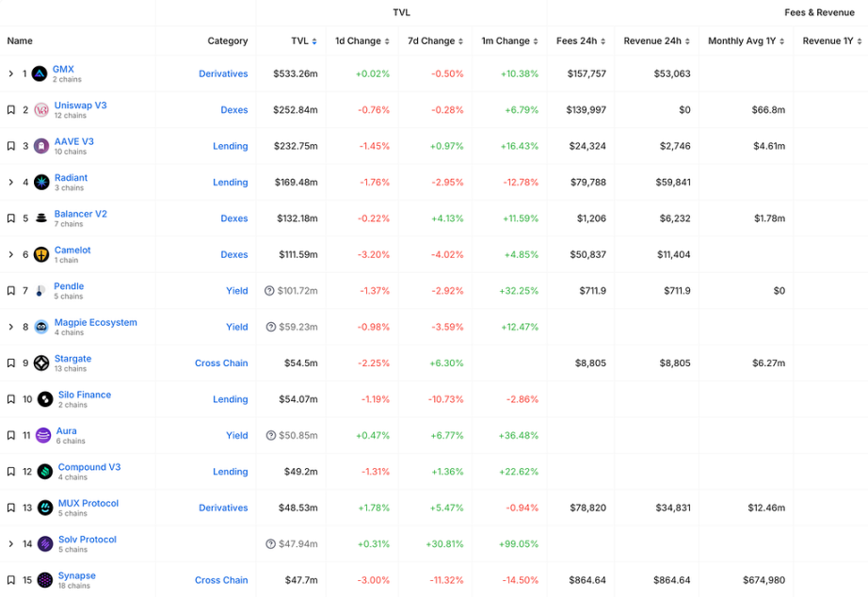Open the Derivatives category link for GMX
The width and height of the screenshot is (868, 597).
[x=223, y=73]
